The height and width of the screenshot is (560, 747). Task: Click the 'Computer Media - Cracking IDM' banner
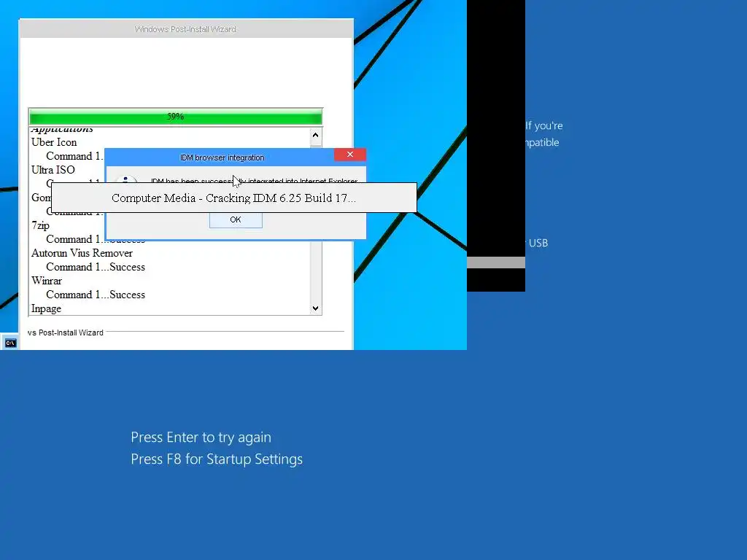(234, 198)
